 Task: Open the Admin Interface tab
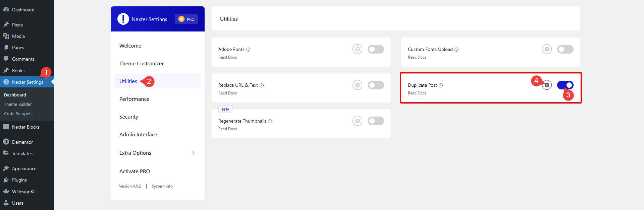(x=158, y=134)
